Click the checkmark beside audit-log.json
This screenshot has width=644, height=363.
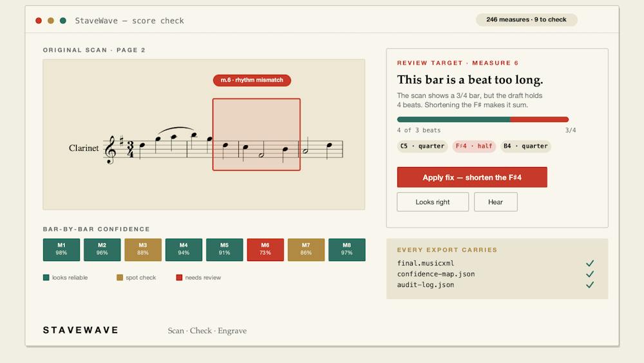point(590,284)
